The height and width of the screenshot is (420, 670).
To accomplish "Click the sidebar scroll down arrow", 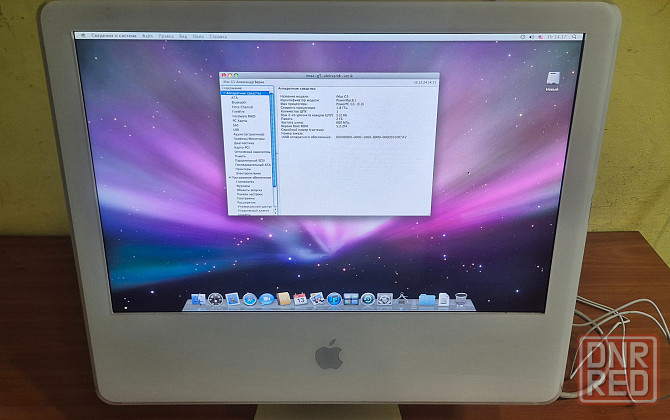I will 276,212.
